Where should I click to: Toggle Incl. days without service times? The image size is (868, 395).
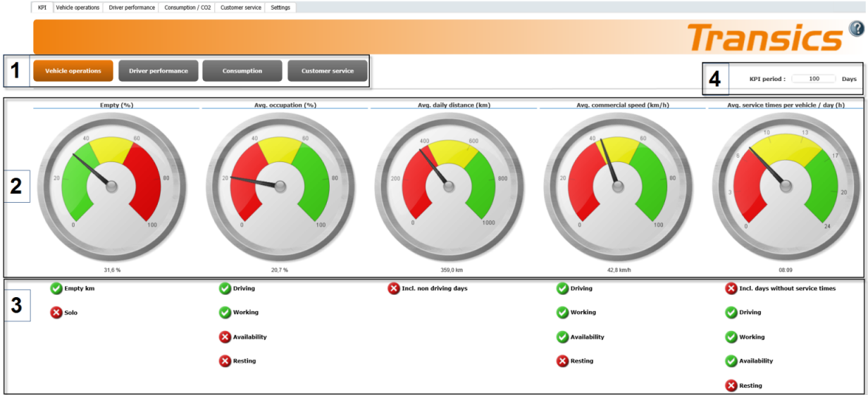[x=731, y=288]
